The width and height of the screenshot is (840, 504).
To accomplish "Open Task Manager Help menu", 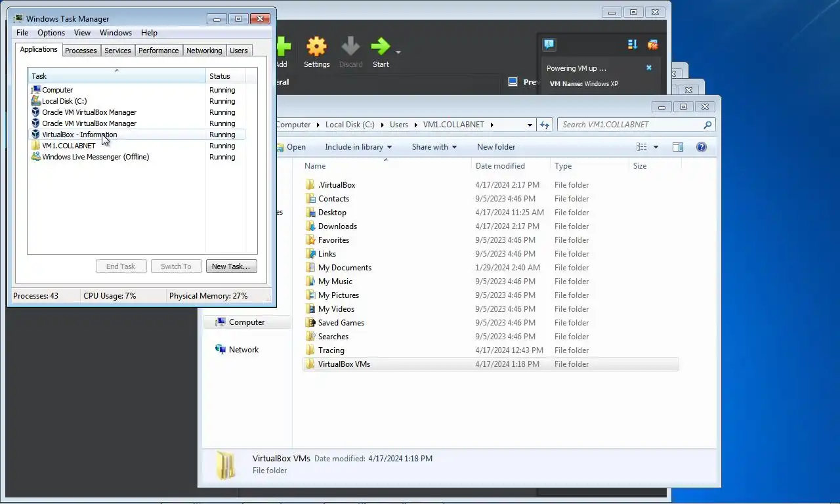I will click(x=149, y=33).
